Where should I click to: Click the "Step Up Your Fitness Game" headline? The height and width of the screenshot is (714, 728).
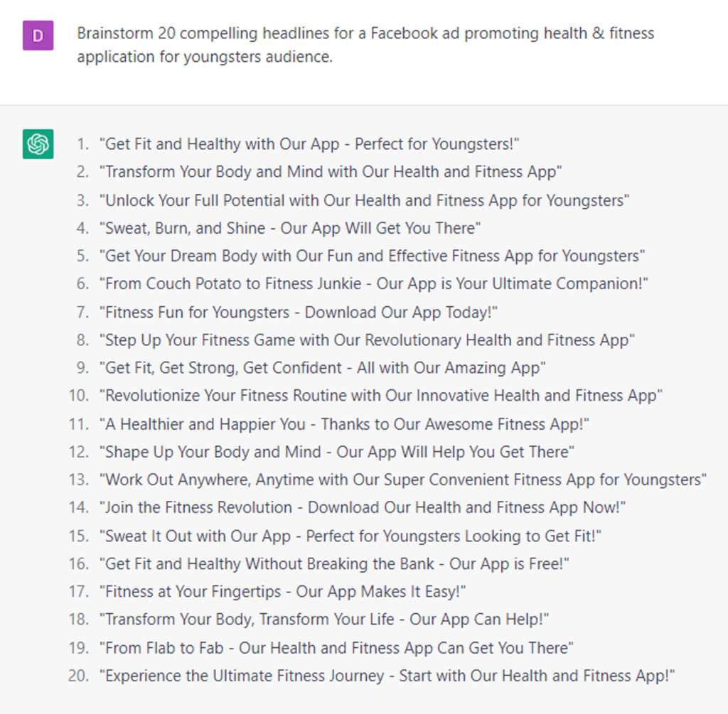(x=367, y=340)
